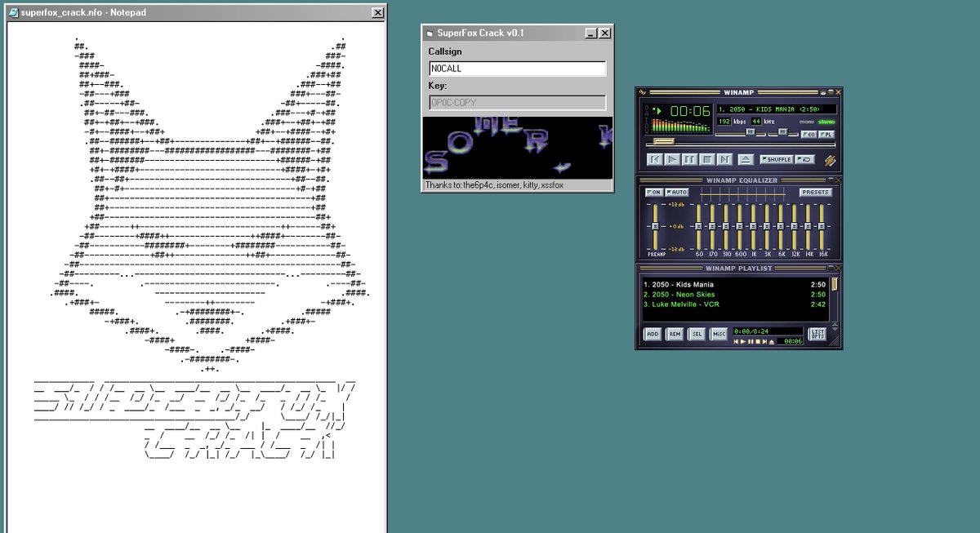Screen dimensions: 980x533
Task: Click the Notepad document icon in title bar
Action: (x=13, y=13)
